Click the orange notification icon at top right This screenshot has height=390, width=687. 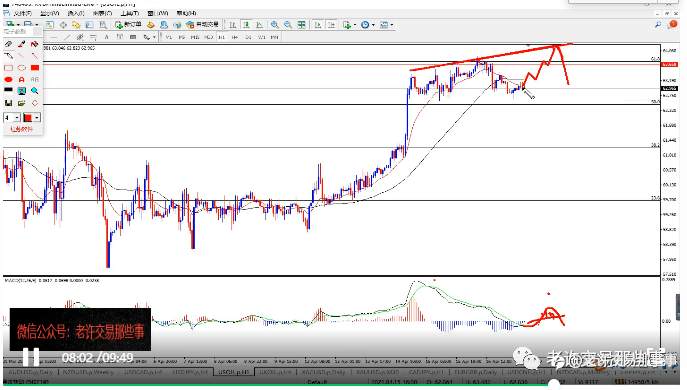(673, 25)
